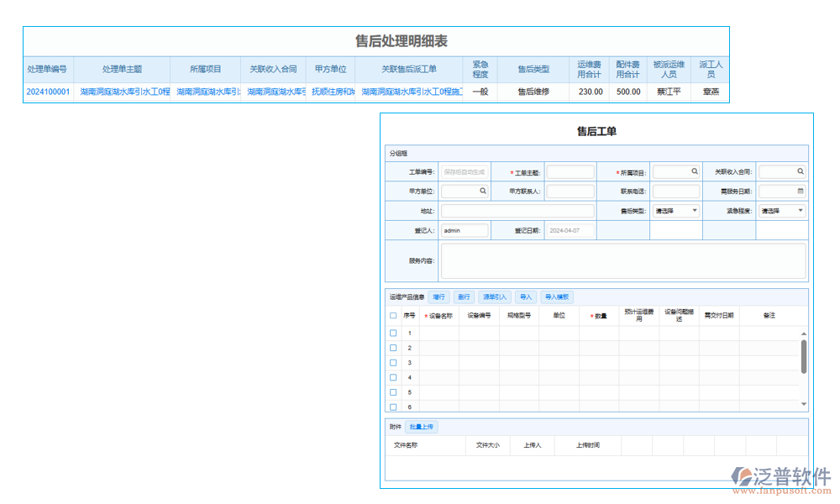
Task: Click search icon in 所属项目 field
Action: pos(695,171)
